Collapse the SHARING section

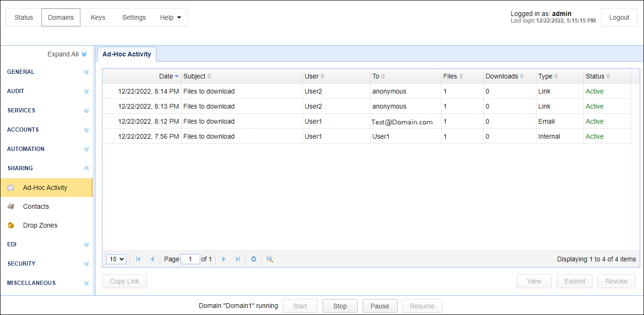coord(86,168)
